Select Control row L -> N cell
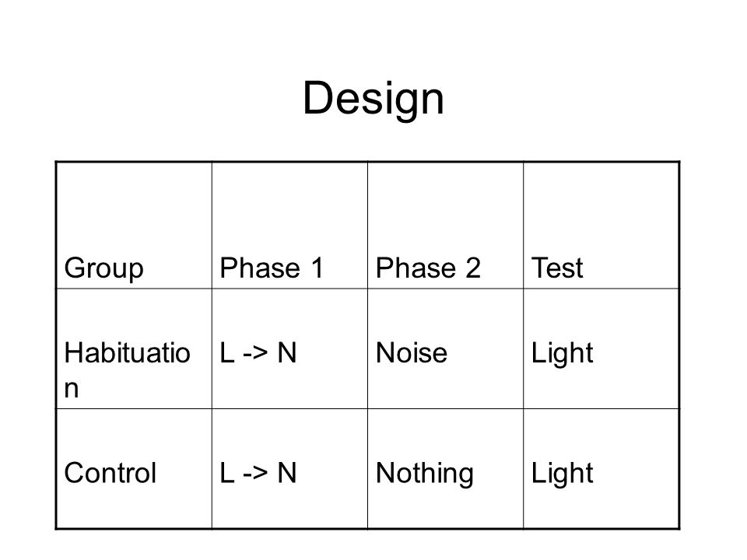This screenshot has height=560, width=747. click(289, 469)
